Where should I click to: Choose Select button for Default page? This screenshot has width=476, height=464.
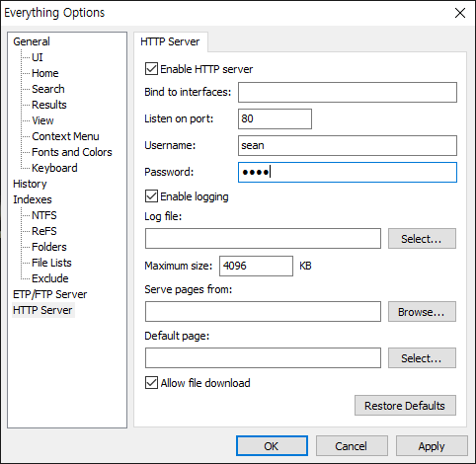(x=422, y=357)
